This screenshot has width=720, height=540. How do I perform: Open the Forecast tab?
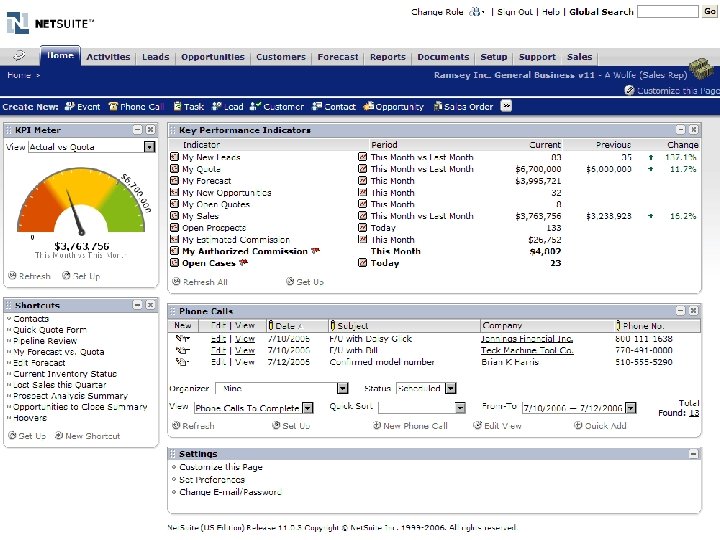click(338, 57)
